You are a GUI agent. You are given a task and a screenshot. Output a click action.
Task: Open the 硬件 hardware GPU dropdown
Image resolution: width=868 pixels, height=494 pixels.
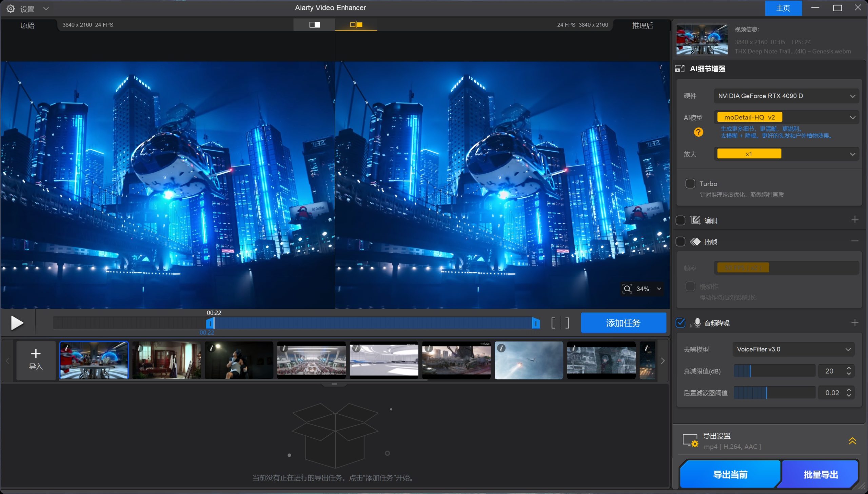786,96
